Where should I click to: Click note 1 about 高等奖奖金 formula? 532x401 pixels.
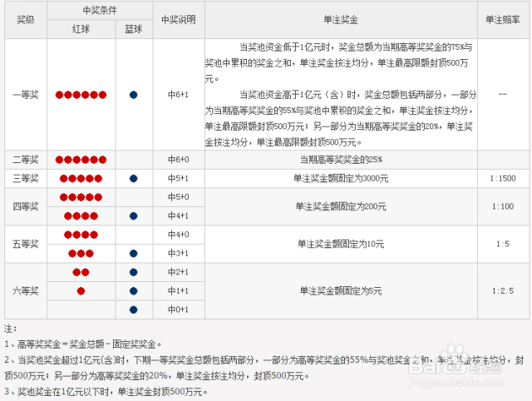coord(83,344)
